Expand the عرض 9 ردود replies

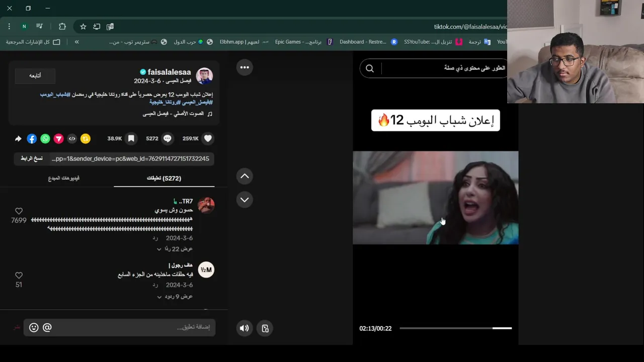tap(175, 297)
